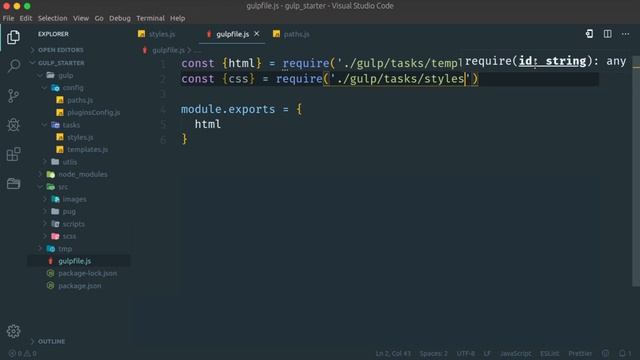Place cursor in './gulp/tasks/styles' string
Image resolution: width=640 pixels, height=360 pixels.
(400, 79)
